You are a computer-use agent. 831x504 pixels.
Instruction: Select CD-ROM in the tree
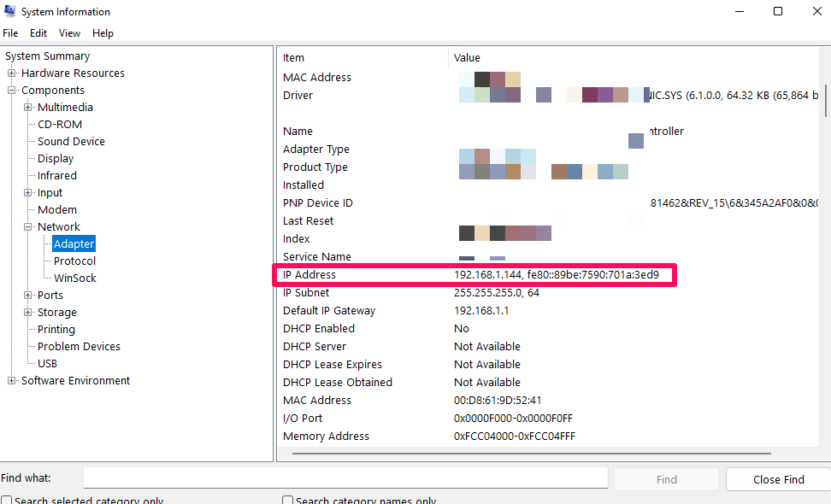60,125
